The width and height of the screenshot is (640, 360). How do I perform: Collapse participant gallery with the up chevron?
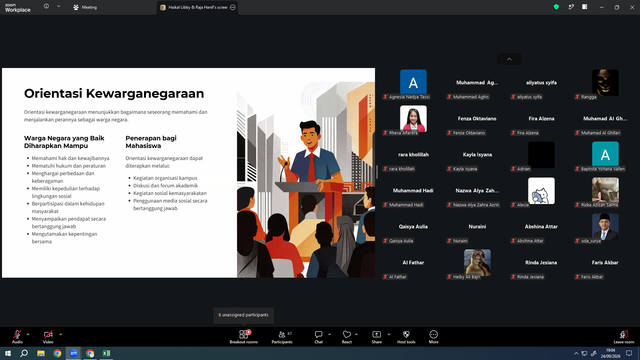tap(509, 59)
